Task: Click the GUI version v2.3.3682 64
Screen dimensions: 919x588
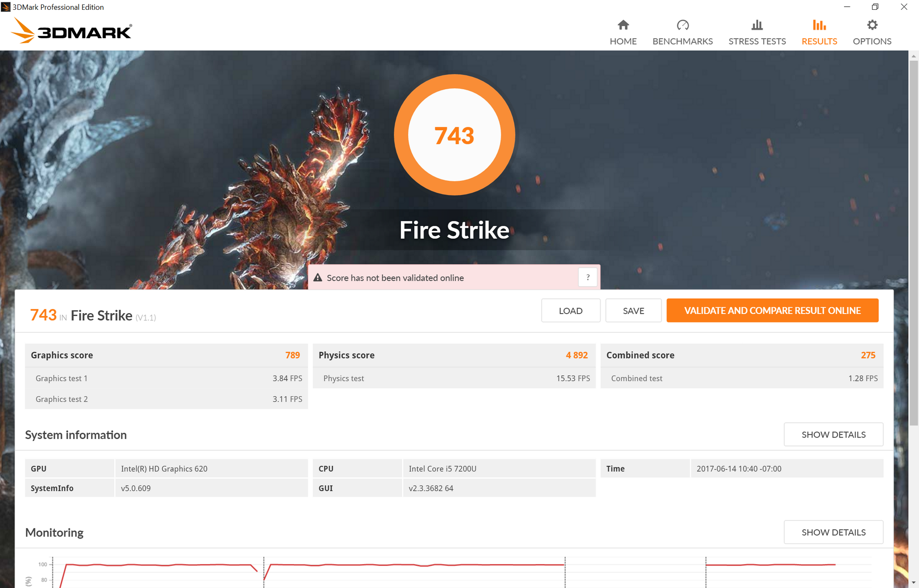Action: coord(431,488)
